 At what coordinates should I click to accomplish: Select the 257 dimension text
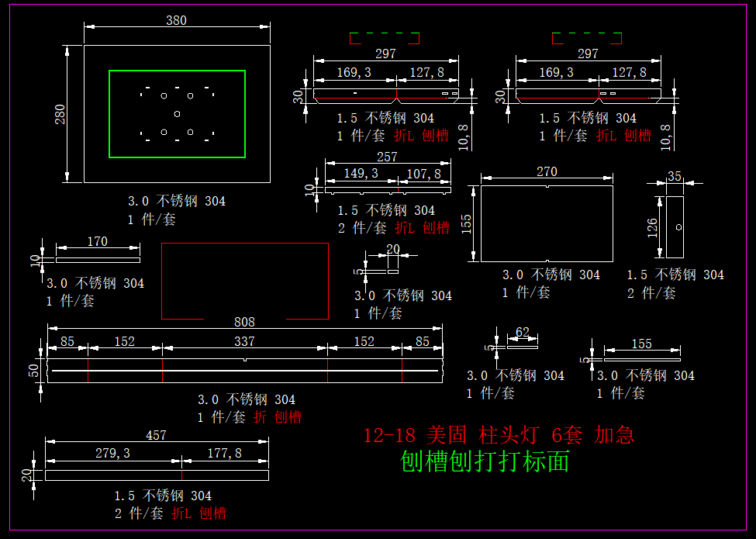(x=387, y=157)
